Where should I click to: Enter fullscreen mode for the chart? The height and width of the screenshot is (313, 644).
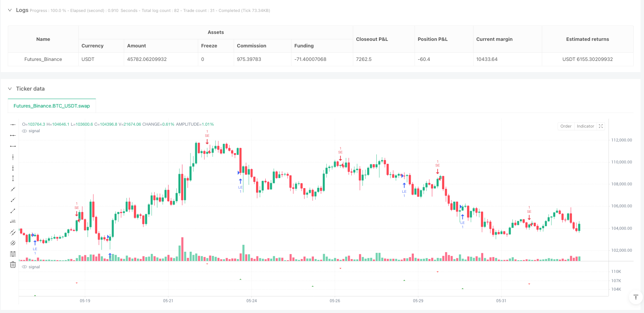click(600, 126)
